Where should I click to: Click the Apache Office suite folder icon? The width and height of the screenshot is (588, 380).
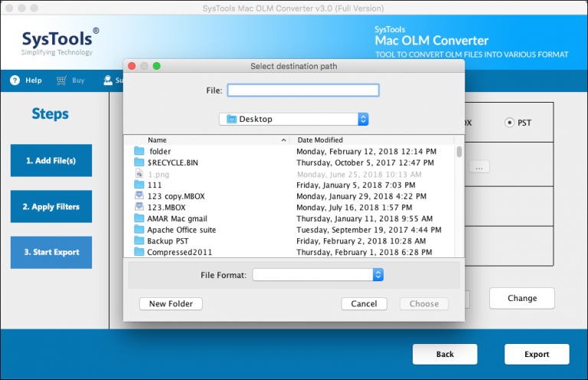139,230
